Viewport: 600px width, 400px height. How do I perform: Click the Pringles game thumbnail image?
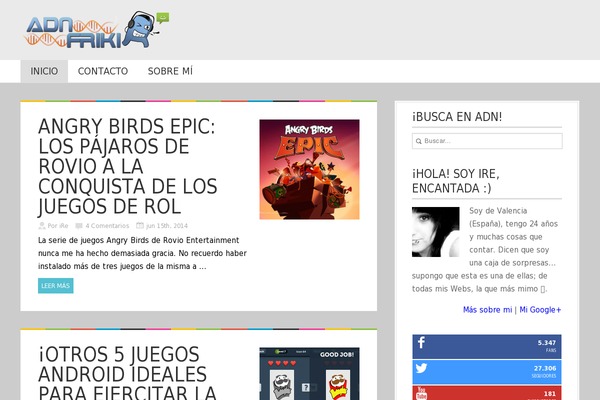(x=309, y=374)
